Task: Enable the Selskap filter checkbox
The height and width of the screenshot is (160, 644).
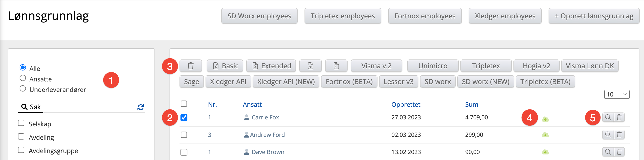Action: [x=21, y=123]
